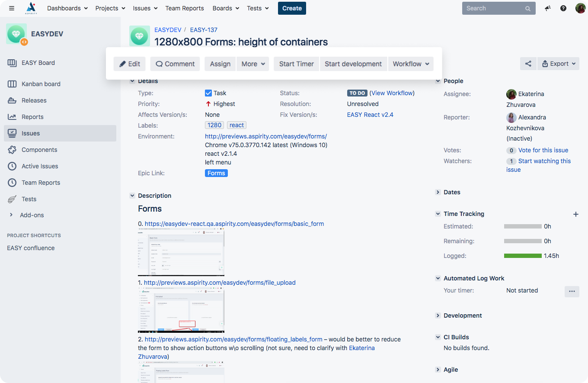Open Team Reports in top navigation
Screen dimensions: 588x383
[x=185, y=8]
